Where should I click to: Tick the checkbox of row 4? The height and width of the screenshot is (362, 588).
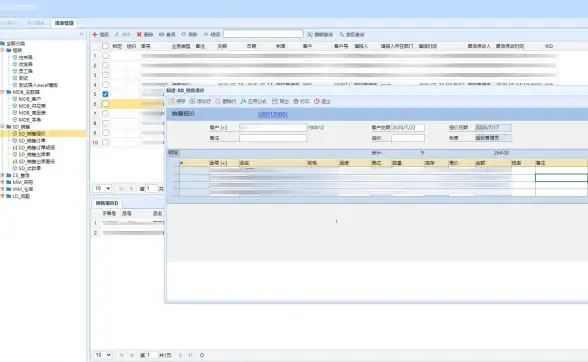tap(105, 85)
